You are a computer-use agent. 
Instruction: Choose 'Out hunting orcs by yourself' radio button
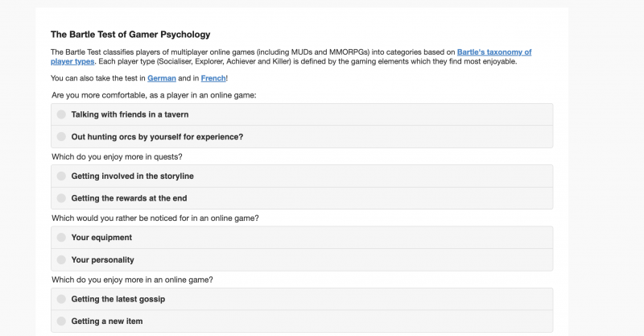(x=61, y=137)
